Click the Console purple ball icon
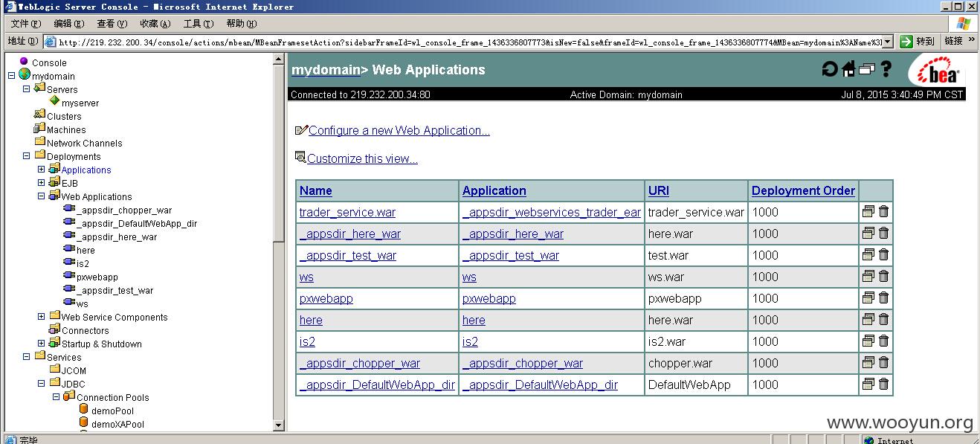 point(24,62)
